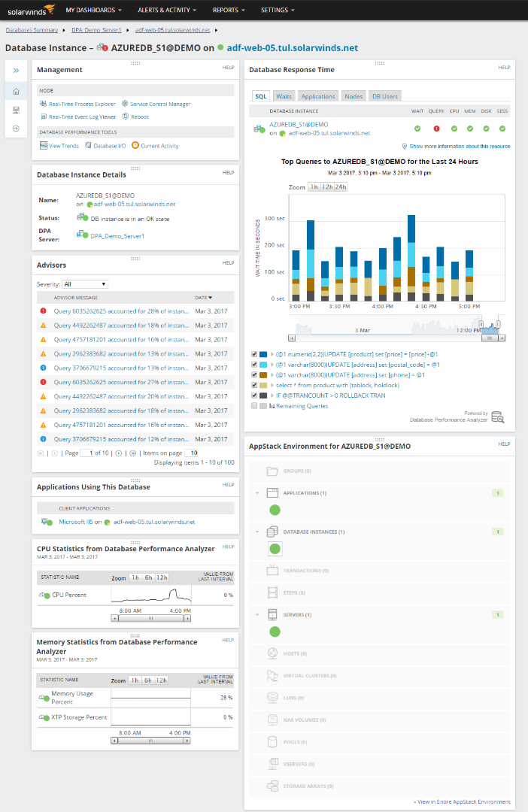Open Reports menu
528x812 pixels.
[x=229, y=10]
